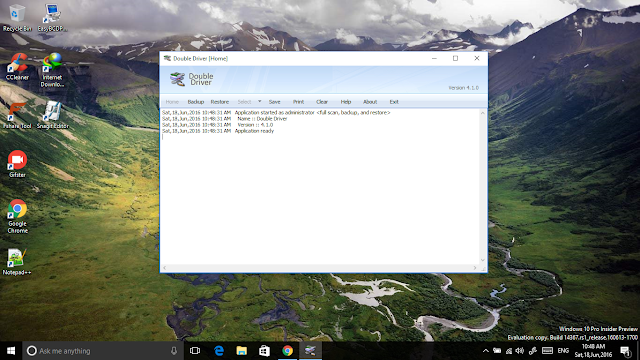
Task: Select the Gifster desktop icon
Action: [x=17, y=164]
